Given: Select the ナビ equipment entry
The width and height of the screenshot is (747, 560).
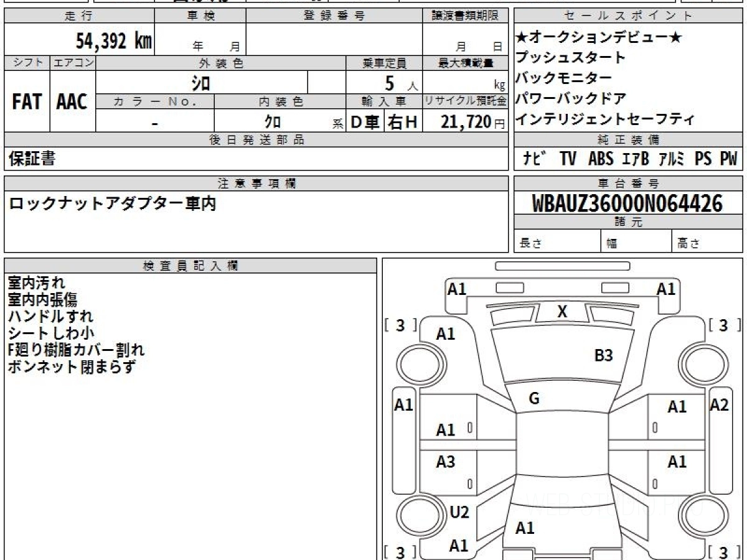Looking at the screenshot, I should [x=534, y=159].
